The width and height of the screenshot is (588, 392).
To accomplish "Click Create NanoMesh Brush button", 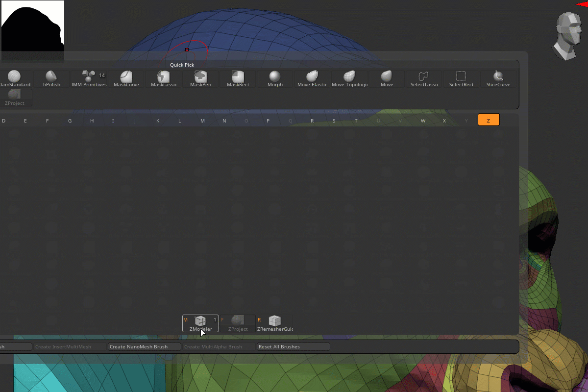I will [x=145, y=347].
